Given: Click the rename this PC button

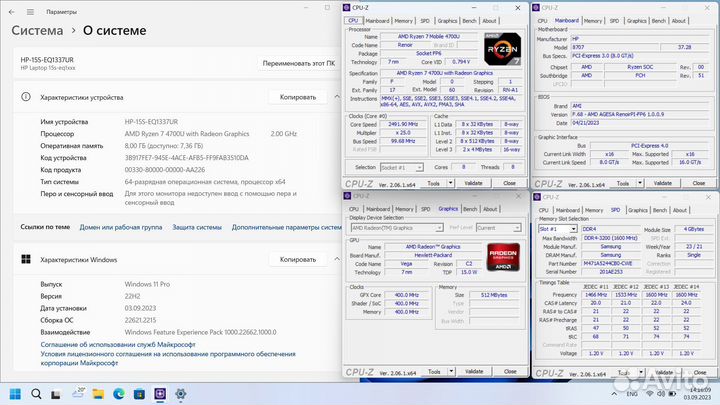Looking at the screenshot, I should tap(297, 63).
